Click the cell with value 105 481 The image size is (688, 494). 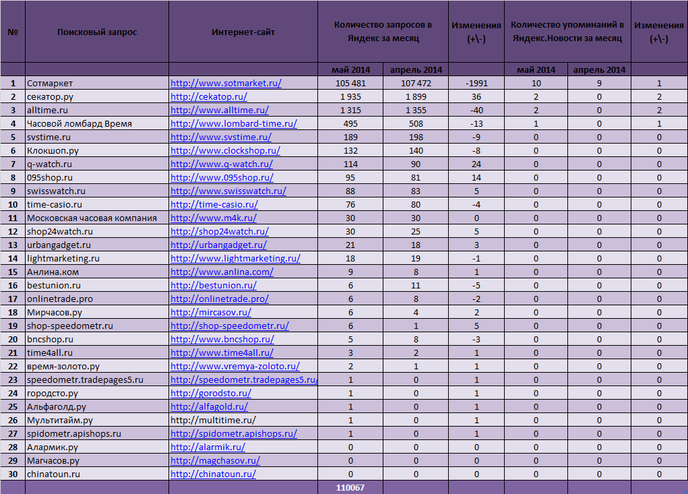pos(347,83)
